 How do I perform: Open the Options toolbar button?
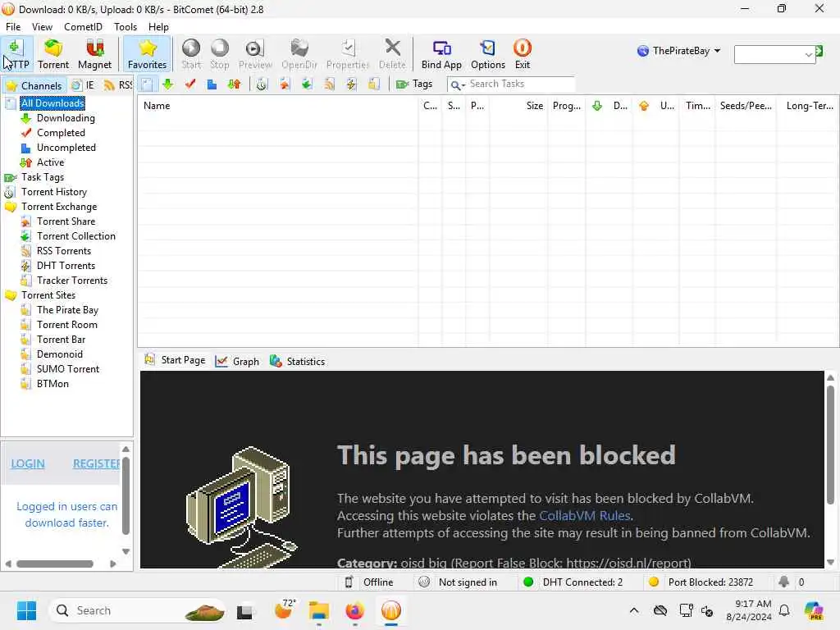488,54
